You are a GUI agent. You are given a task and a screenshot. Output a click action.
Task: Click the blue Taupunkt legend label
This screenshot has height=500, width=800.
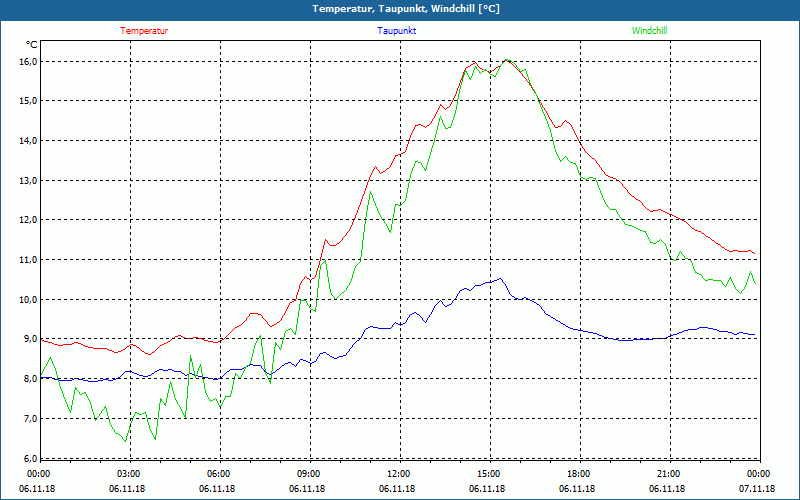pos(396,31)
